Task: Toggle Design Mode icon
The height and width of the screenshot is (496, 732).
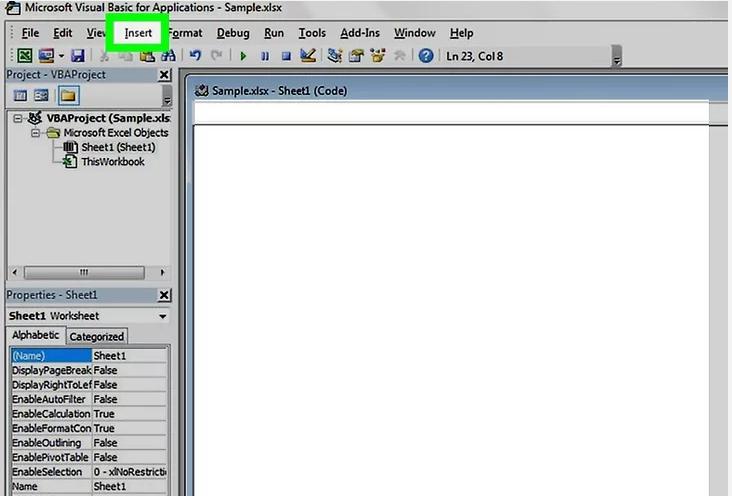Action: pos(308,56)
